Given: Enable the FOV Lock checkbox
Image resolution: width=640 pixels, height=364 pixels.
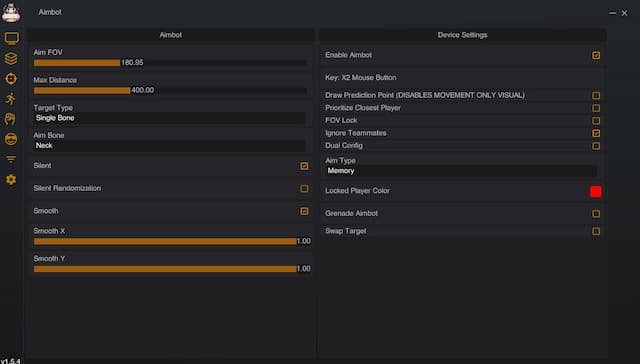Looking at the screenshot, I should point(596,121).
